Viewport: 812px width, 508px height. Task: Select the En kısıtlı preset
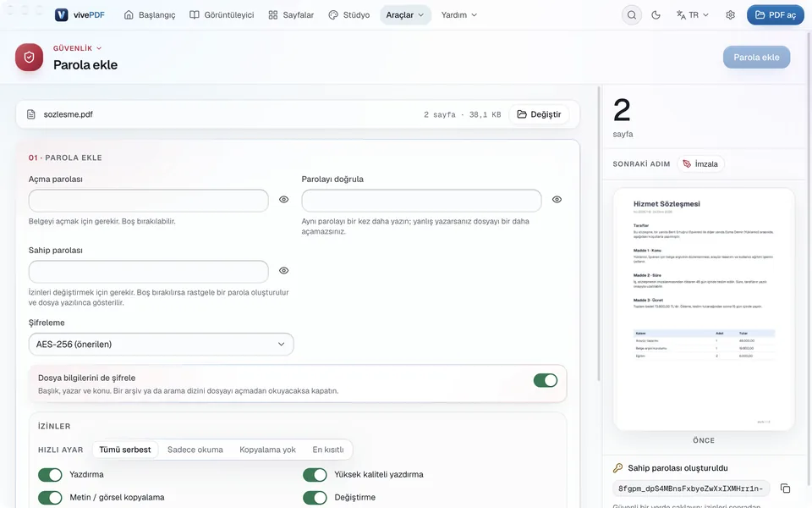[x=328, y=450]
